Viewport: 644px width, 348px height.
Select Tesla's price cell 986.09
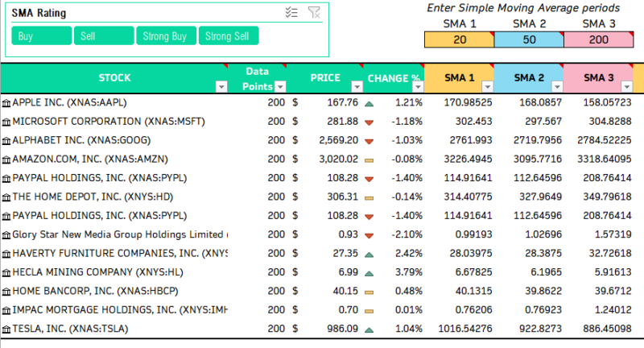325,329
